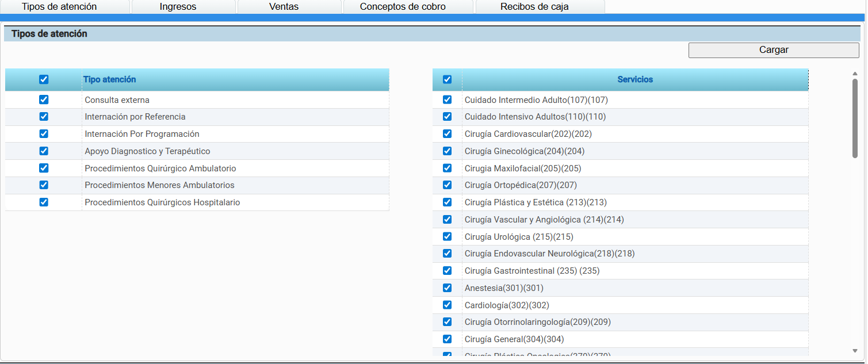Toggle Cirugía Cardiovascular(202) checkbox
This screenshot has width=868, height=364.
pos(448,134)
